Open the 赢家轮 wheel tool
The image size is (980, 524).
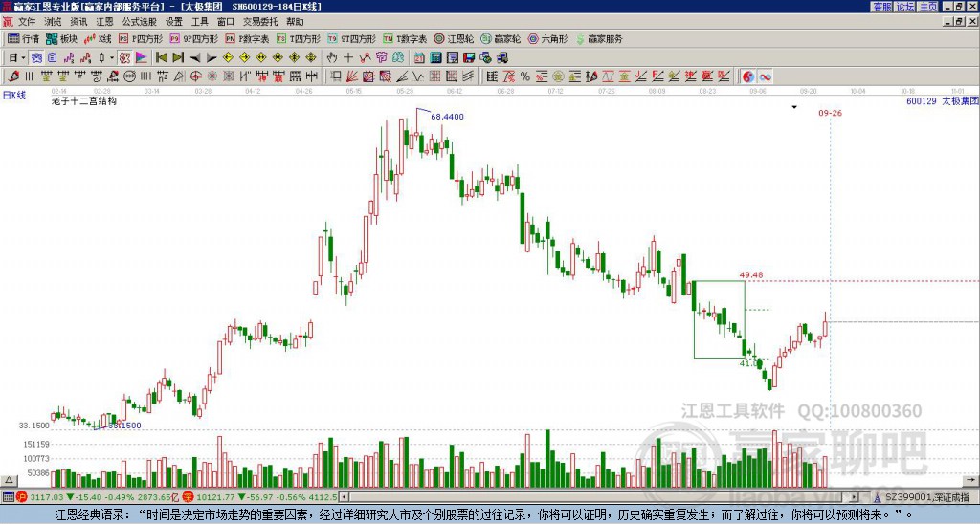(501, 38)
